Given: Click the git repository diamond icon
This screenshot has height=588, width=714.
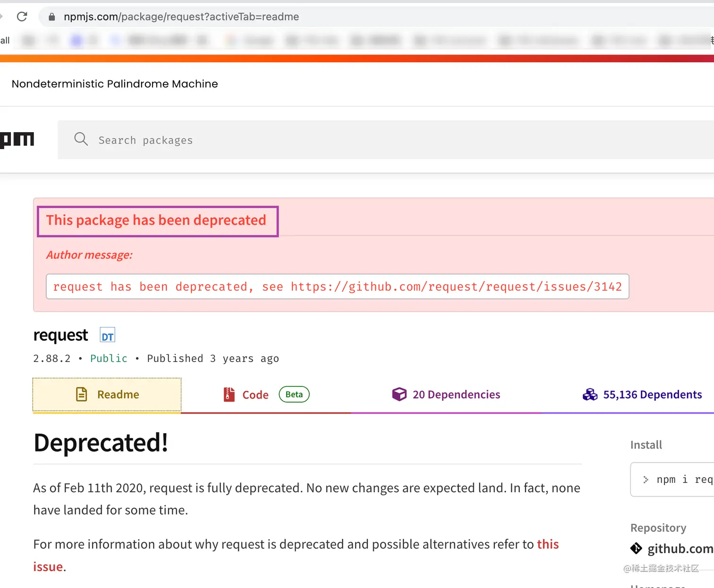Looking at the screenshot, I should pos(636,548).
